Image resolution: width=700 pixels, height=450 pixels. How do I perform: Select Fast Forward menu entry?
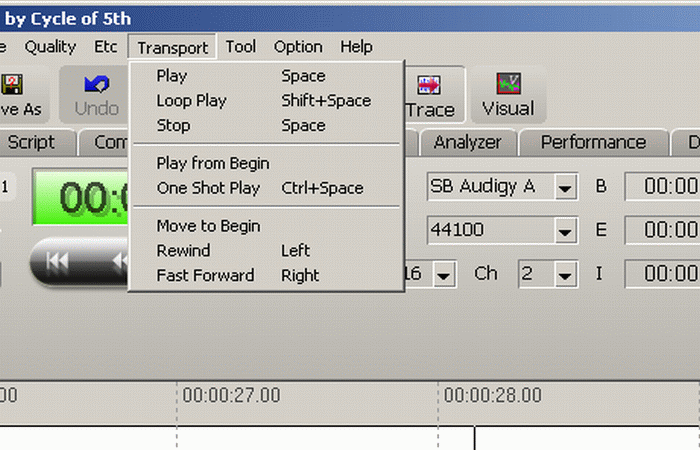[x=205, y=275]
